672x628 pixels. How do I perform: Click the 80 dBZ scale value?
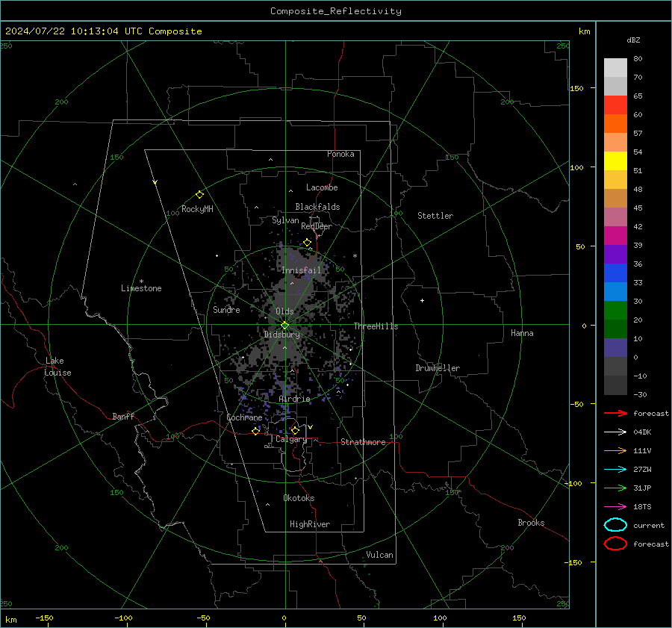638,59
